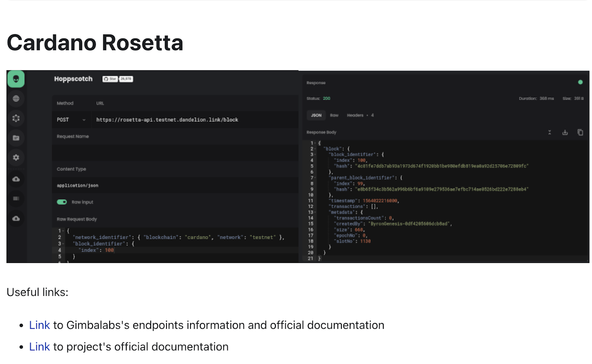Click the cloud download sidebar icon
The image size is (592, 364).
click(16, 219)
